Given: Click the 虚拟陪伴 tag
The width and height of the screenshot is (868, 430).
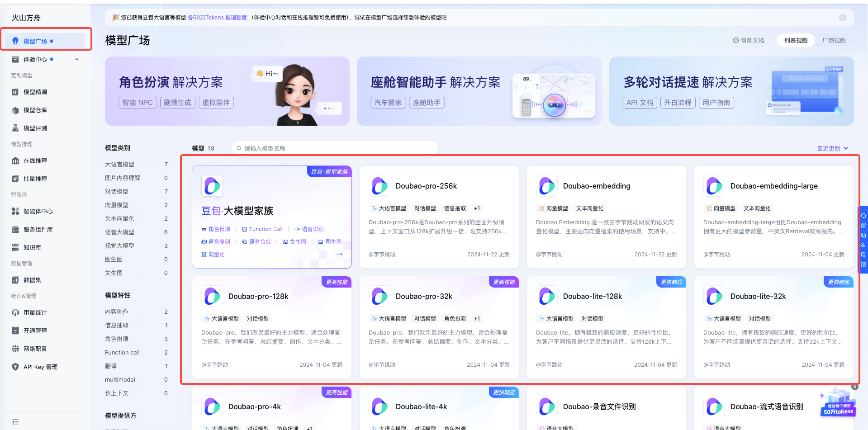Looking at the screenshot, I should coord(216,103).
